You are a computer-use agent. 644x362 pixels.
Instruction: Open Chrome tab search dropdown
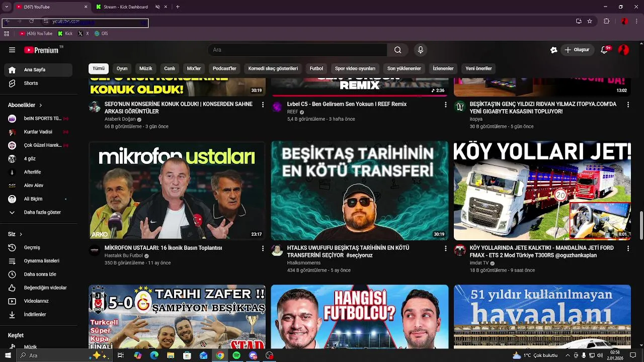pos(7,7)
